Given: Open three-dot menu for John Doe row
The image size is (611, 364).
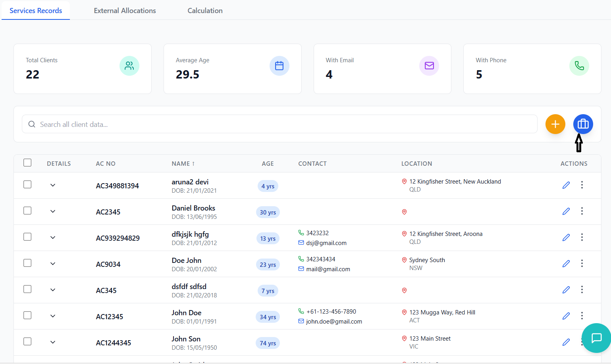Looking at the screenshot, I should pyautogui.click(x=582, y=316).
